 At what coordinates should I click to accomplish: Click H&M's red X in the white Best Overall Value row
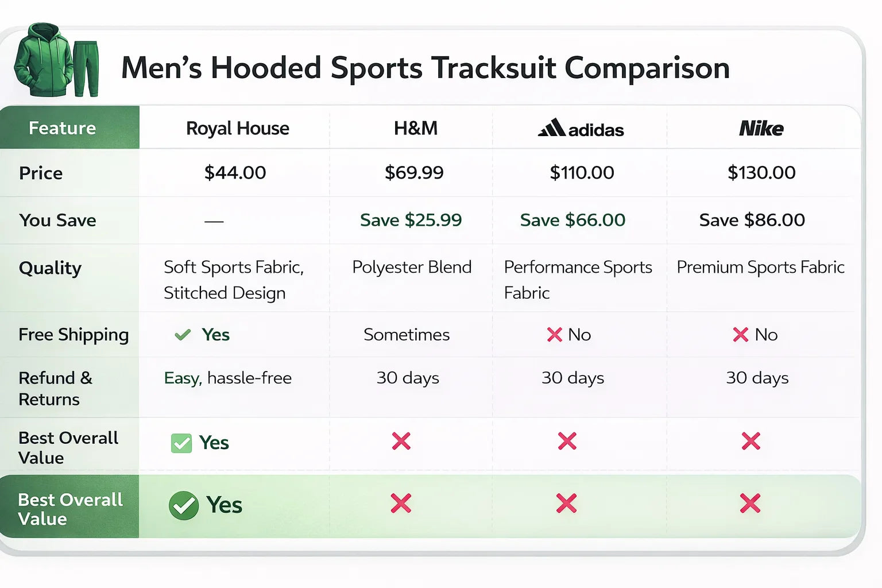[x=401, y=441]
